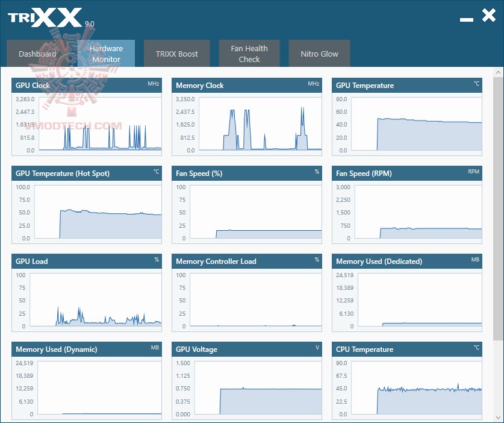Go to Fan Health Check tab

tap(249, 54)
